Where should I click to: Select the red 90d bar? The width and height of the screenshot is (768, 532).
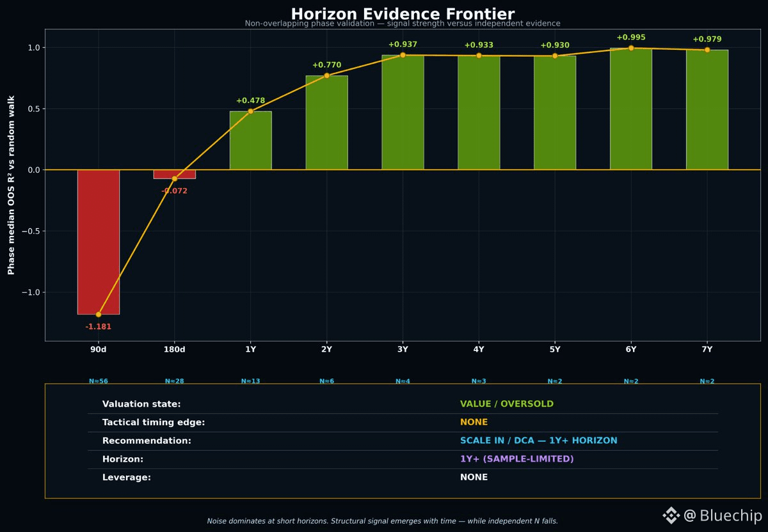(x=99, y=242)
